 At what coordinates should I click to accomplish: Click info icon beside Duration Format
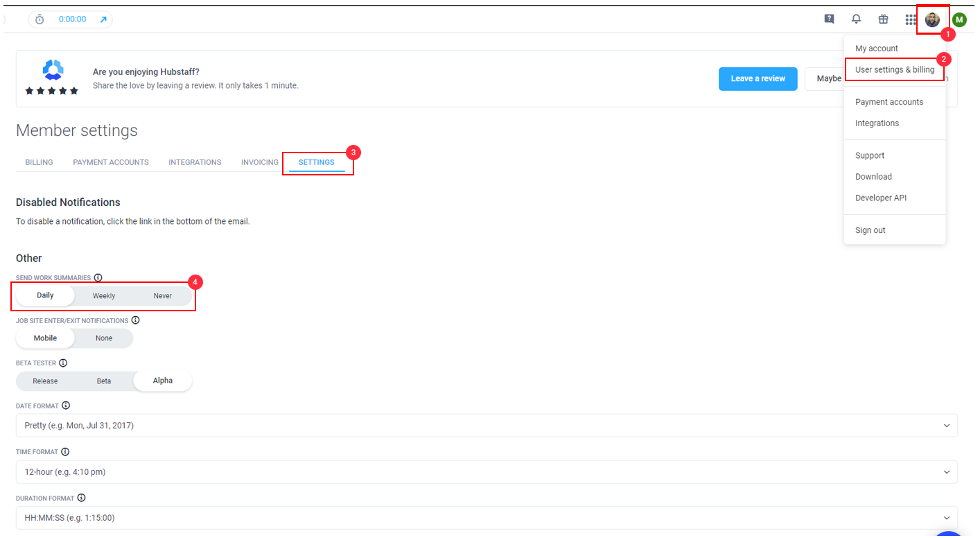tap(81, 498)
